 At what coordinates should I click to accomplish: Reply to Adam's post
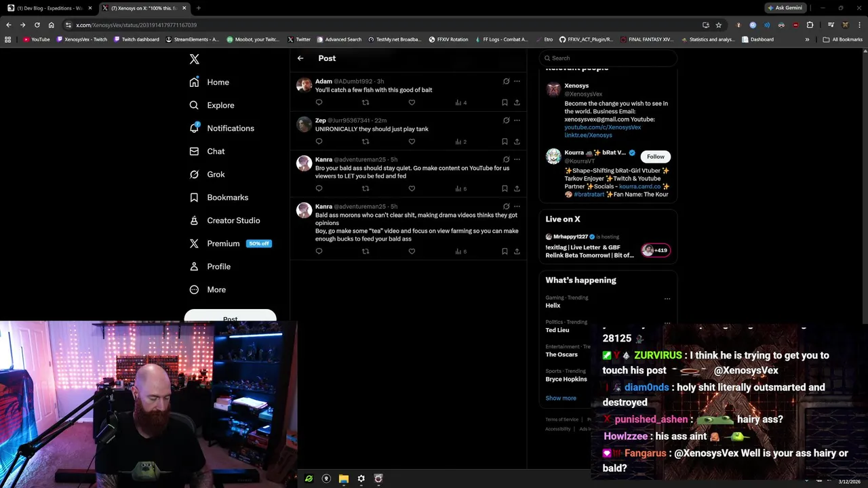[319, 102]
